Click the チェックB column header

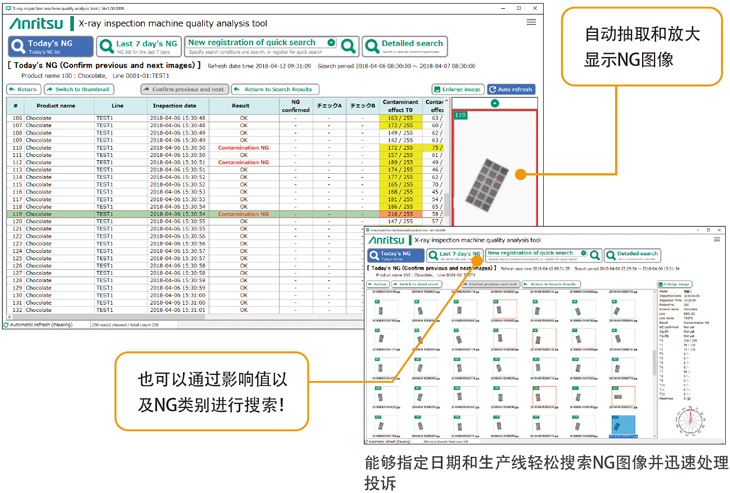pos(363,106)
